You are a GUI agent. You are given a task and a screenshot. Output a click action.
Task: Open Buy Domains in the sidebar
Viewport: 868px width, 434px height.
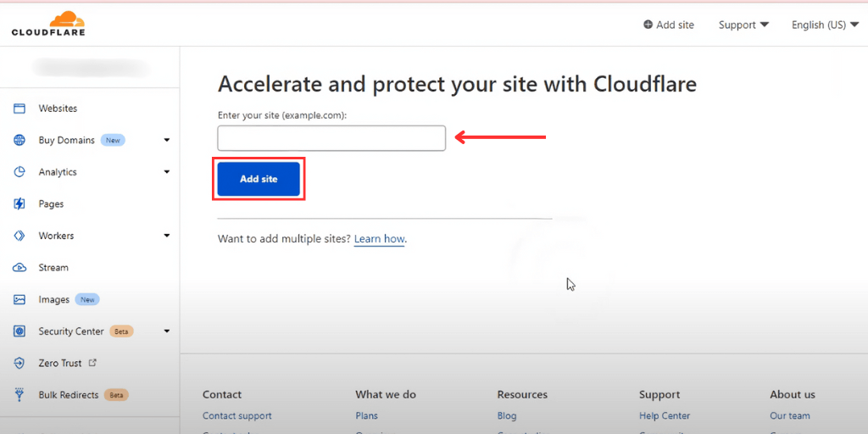point(66,140)
